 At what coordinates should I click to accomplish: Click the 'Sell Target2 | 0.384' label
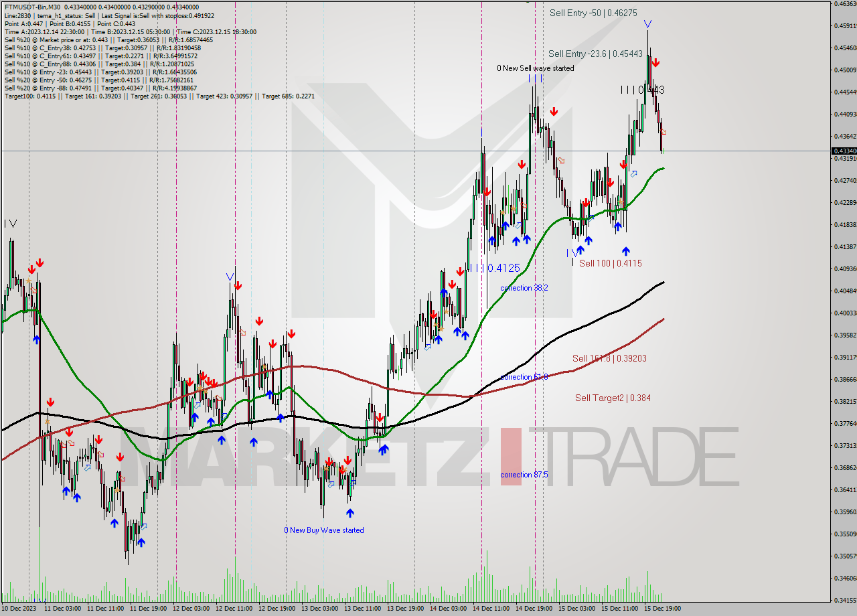pyautogui.click(x=613, y=398)
